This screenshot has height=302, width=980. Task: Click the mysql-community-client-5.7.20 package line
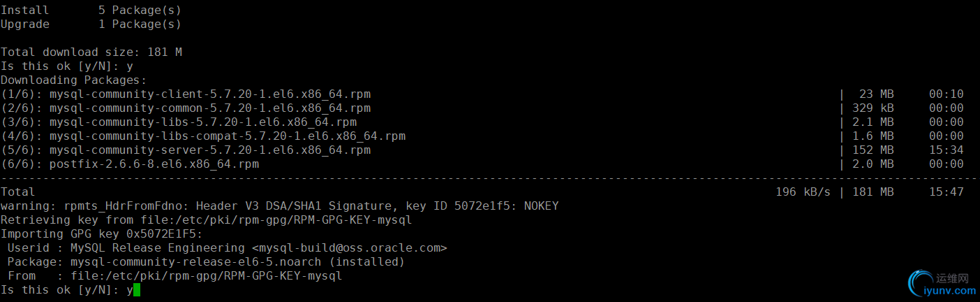click(210, 94)
